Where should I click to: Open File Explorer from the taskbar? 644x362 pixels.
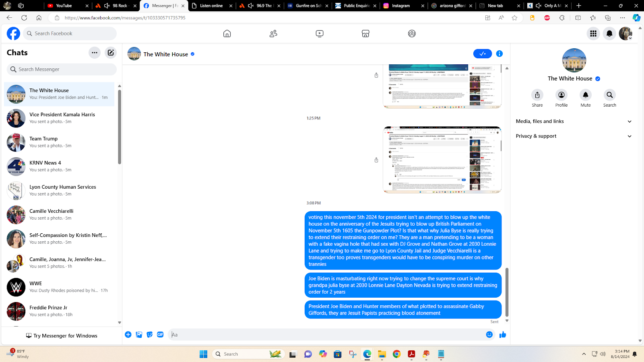(382, 354)
